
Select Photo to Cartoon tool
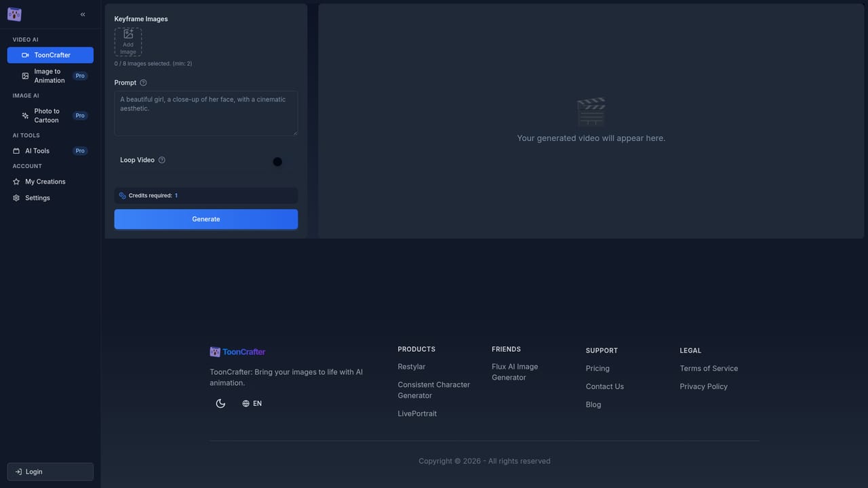coord(50,115)
